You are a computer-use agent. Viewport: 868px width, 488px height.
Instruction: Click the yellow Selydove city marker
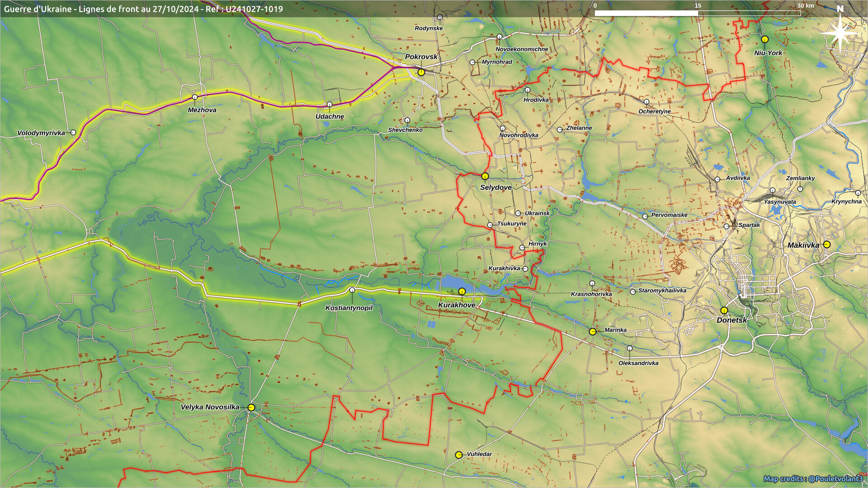[x=485, y=176]
